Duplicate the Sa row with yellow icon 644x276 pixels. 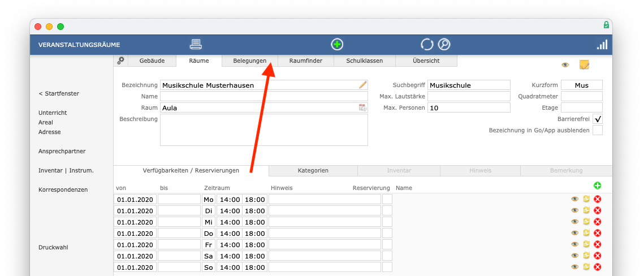pyautogui.click(x=586, y=256)
